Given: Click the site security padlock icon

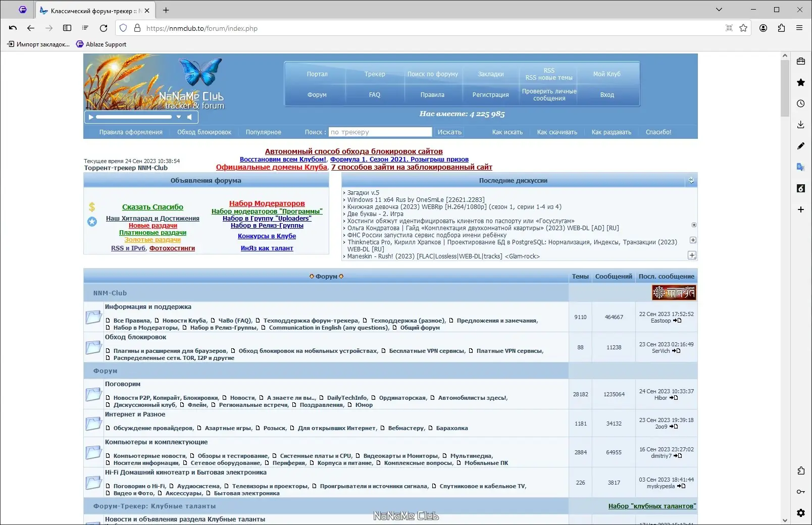Looking at the screenshot, I should click(x=137, y=28).
